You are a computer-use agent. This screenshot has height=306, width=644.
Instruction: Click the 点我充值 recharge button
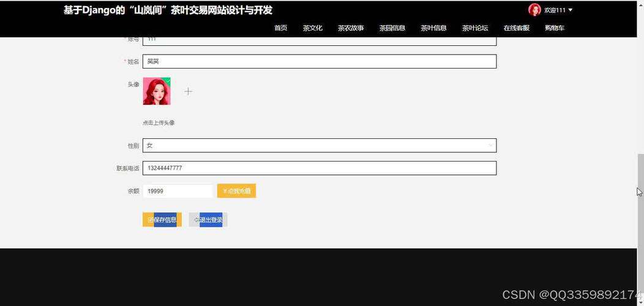[x=236, y=191]
